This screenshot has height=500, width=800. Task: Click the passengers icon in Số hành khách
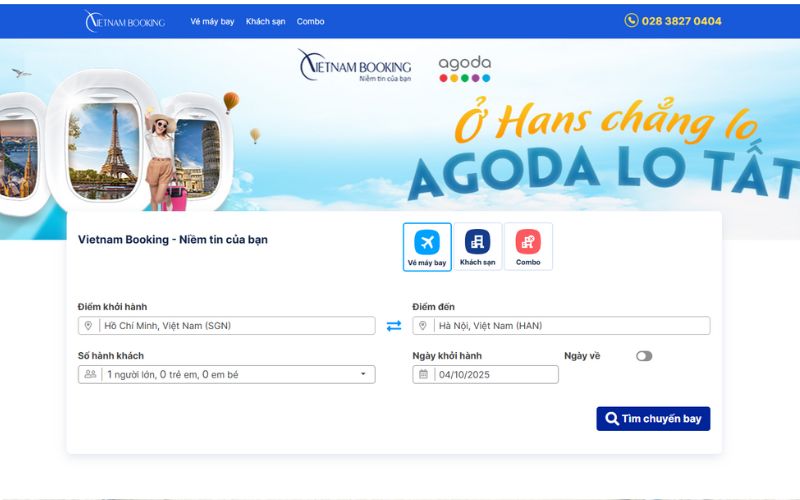click(x=90, y=374)
